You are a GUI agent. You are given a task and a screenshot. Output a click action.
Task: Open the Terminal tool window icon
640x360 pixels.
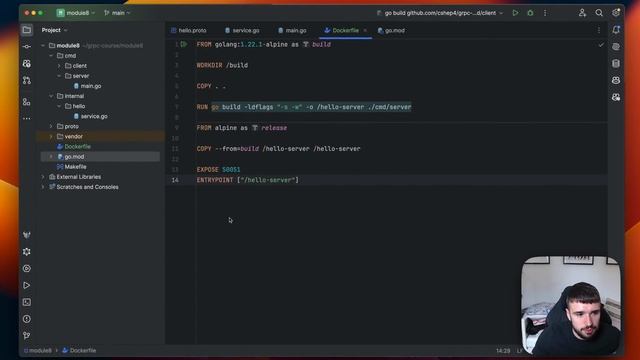(27, 302)
